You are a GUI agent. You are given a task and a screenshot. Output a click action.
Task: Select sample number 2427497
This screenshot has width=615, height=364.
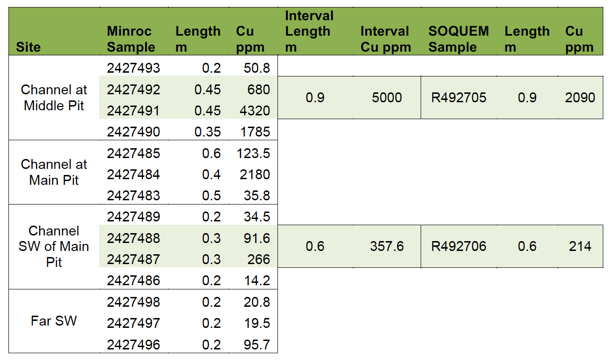click(x=133, y=323)
